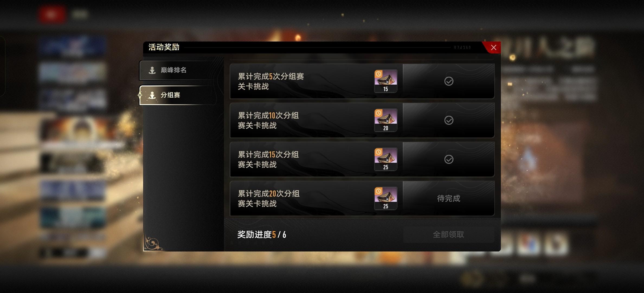Click the claimed checkmark for 15次 reward
This screenshot has width=644, height=293.
[449, 159]
